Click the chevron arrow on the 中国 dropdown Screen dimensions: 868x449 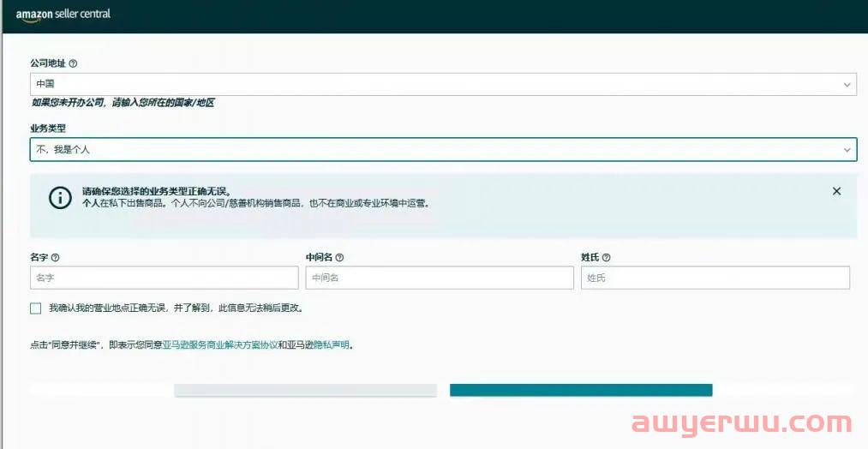847,85
